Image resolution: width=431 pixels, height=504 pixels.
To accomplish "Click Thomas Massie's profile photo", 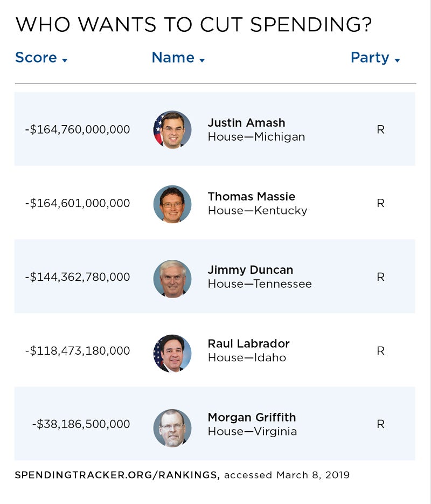I will click(x=172, y=204).
